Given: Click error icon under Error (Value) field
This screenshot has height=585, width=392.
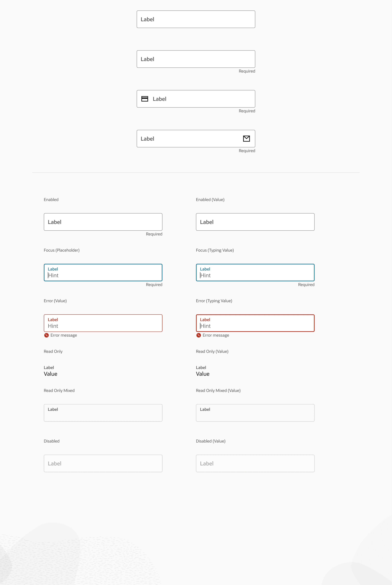Looking at the screenshot, I should [46, 335].
